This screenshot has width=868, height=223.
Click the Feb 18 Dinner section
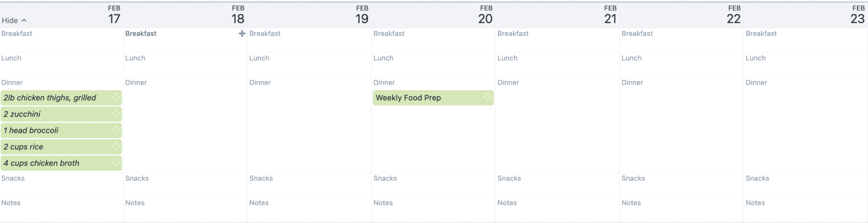pyautogui.click(x=185, y=125)
